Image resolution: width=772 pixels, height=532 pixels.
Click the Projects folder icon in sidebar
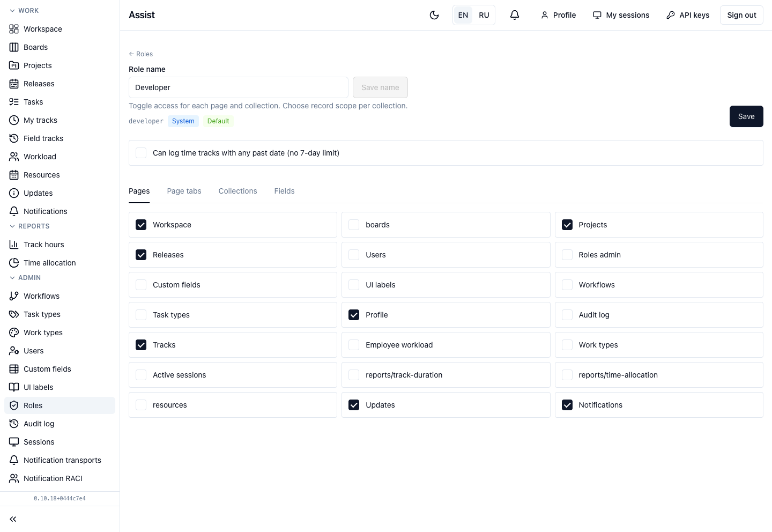point(14,65)
